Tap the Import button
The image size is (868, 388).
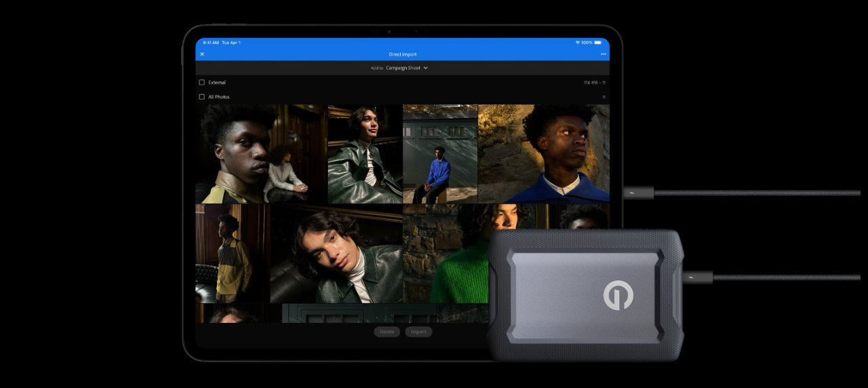418,332
